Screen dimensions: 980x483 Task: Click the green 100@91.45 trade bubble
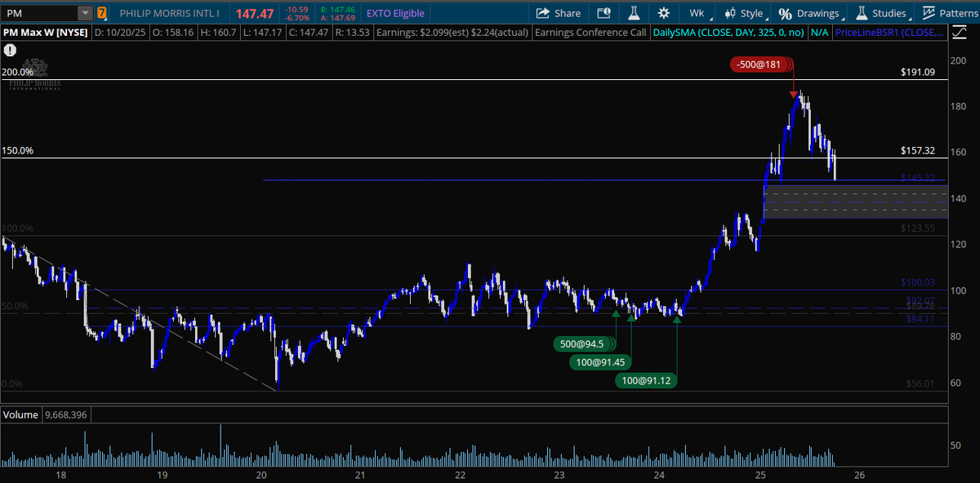tap(600, 361)
